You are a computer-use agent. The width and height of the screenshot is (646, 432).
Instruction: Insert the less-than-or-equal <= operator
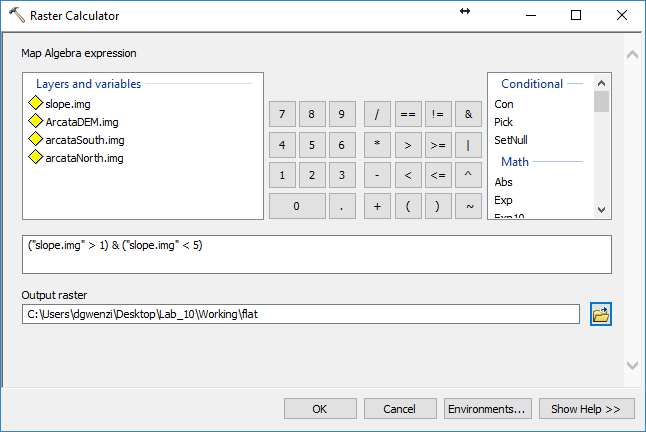pos(438,175)
